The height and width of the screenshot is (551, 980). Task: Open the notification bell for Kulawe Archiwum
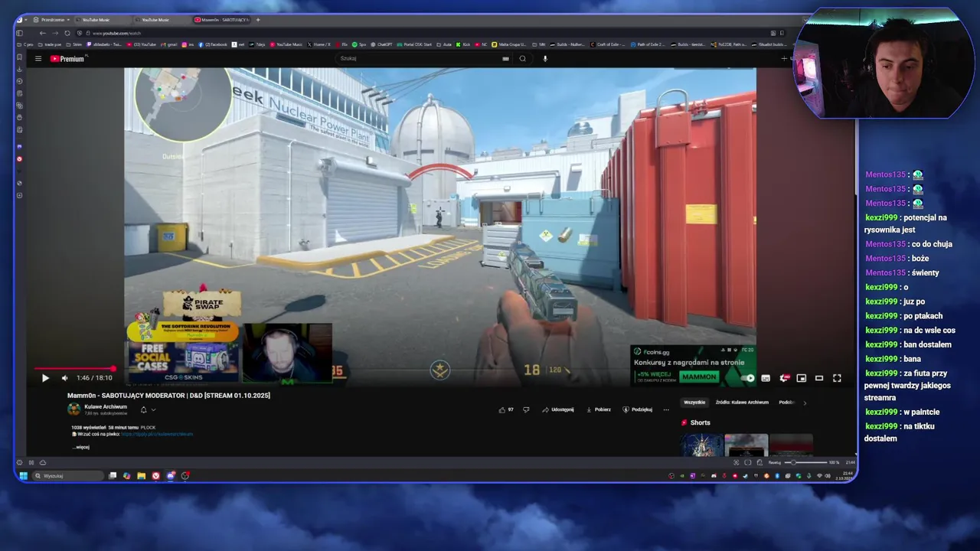pos(143,409)
